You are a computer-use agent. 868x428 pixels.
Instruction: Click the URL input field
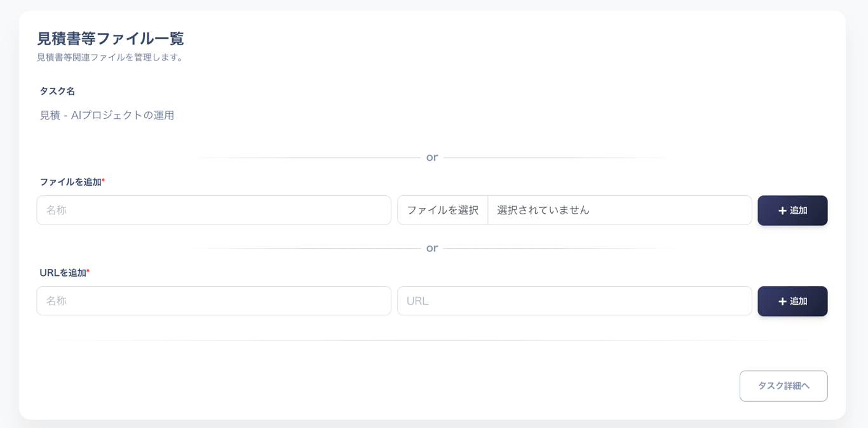click(574, 300)
